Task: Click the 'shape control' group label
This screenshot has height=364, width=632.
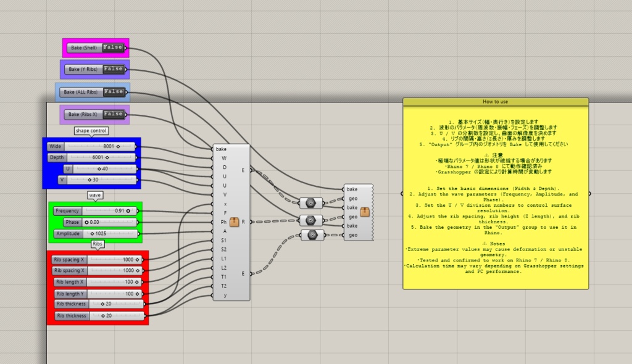Action: [92, 130]
